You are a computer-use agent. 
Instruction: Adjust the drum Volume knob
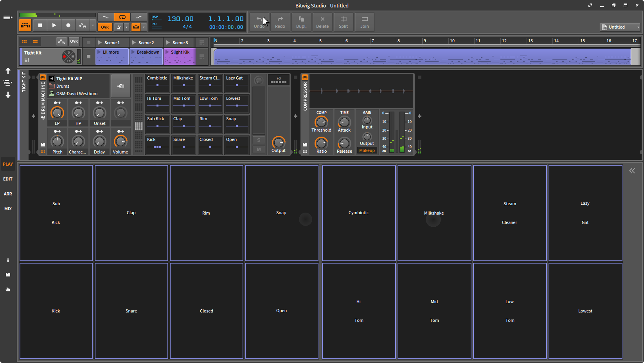pyautogui.click(x=121, y=141)
